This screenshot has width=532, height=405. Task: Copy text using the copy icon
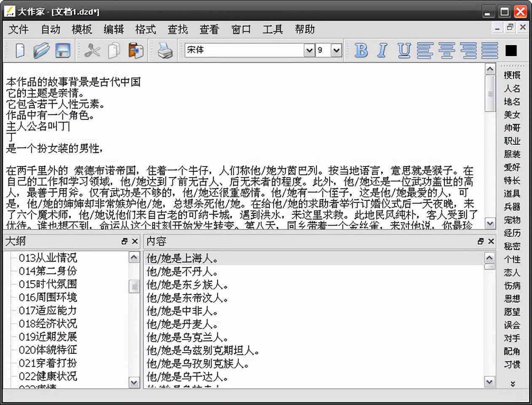(x=113, y=50)
